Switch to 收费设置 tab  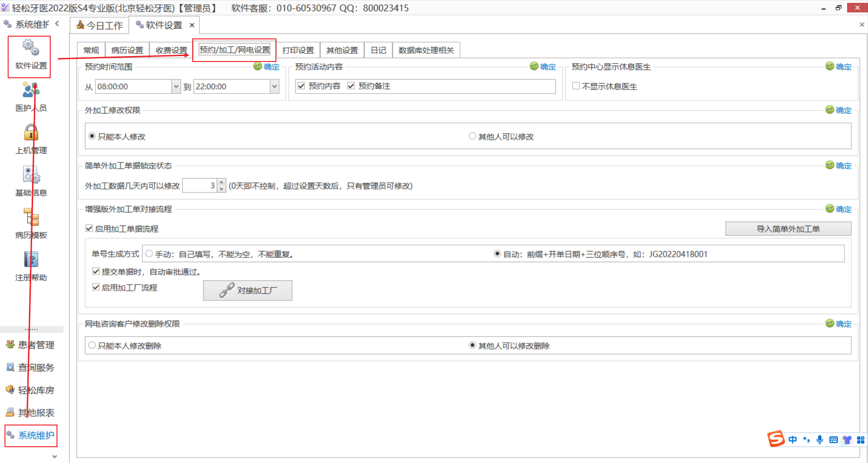(171, 50)
